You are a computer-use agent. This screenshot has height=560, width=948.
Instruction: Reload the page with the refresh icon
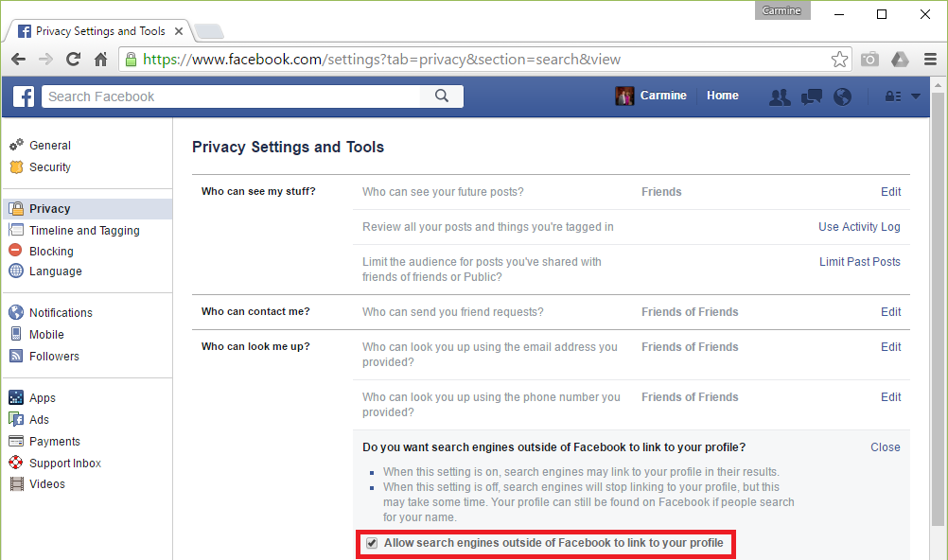click(73, 60)
